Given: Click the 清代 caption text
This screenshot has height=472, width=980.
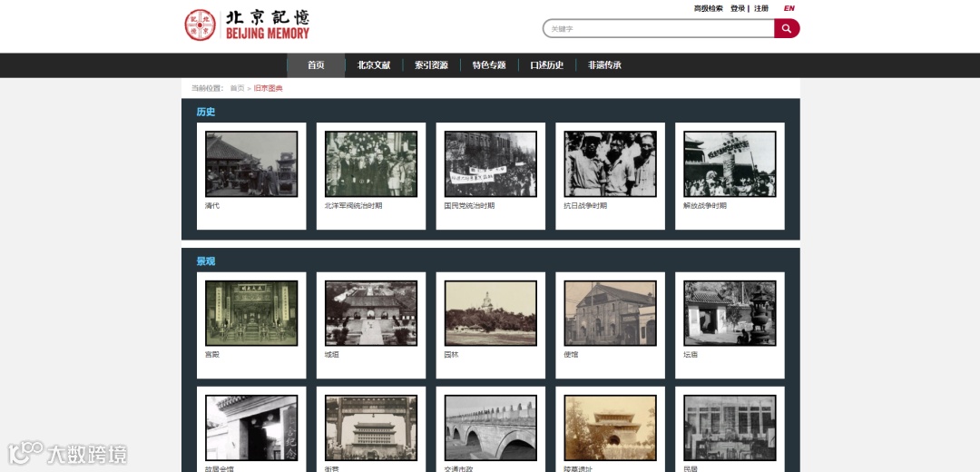Looking at the screenshot, I should (x=212, y=206).
